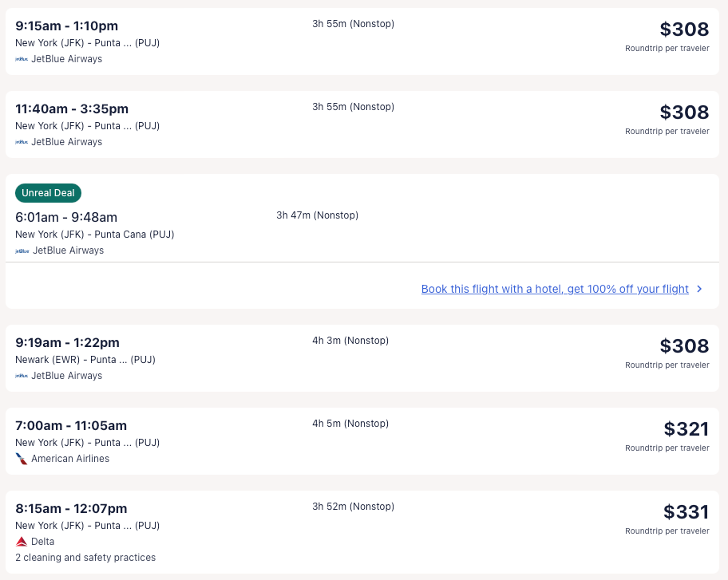Click the JetBlue logo on the 11:40am flight
728x580 pixels.
coord(22,142)
